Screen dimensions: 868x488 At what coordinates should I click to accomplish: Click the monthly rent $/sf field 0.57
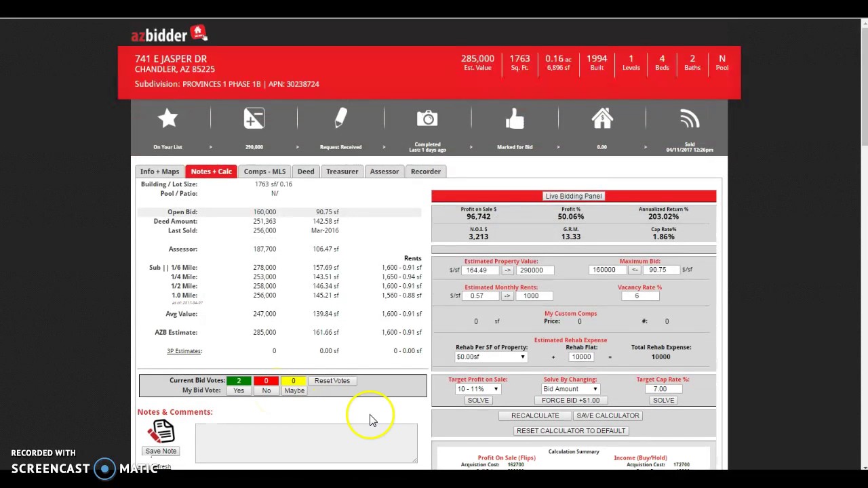[480, 296]
